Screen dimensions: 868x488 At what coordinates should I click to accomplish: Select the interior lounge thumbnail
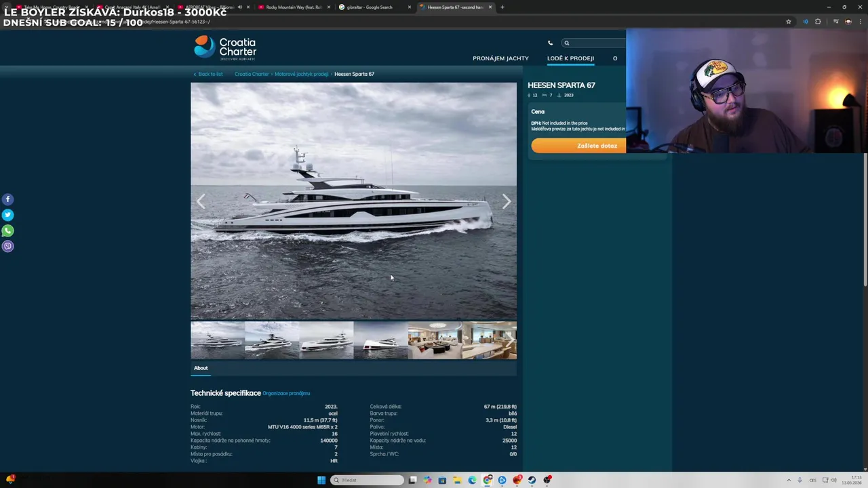[x=435, y=340]
